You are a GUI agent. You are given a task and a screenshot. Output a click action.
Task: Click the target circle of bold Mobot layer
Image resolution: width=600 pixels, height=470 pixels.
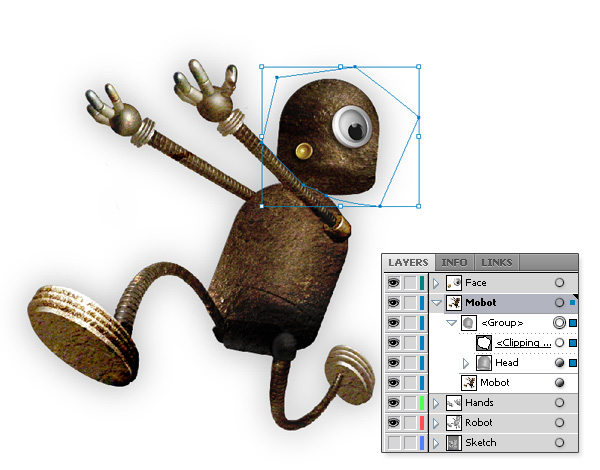559,303
